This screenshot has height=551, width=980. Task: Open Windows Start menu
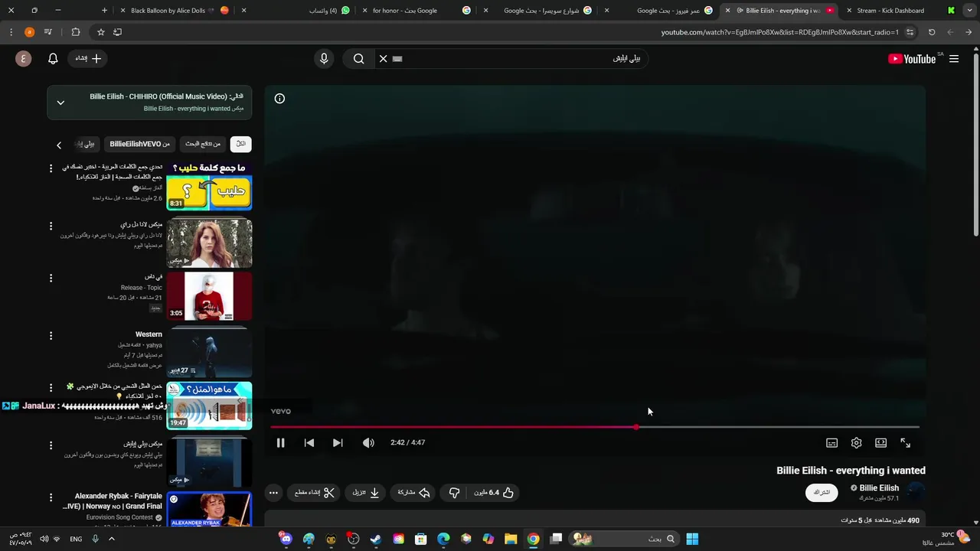[x=692, y=539]
